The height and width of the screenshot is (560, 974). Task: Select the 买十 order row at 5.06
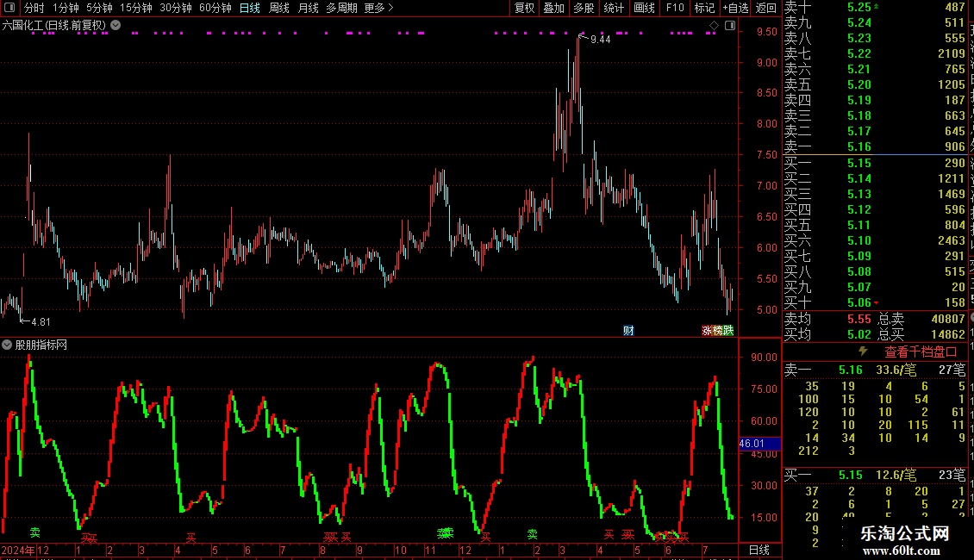point(875,302)
